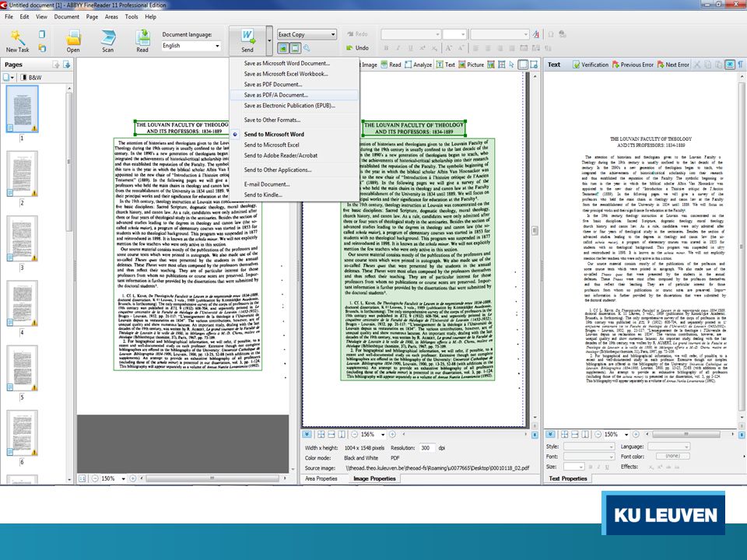This screenshot has width=747, height=560.
Task: Switch to the Image Properties tab
Action: (x=374, y=478)
